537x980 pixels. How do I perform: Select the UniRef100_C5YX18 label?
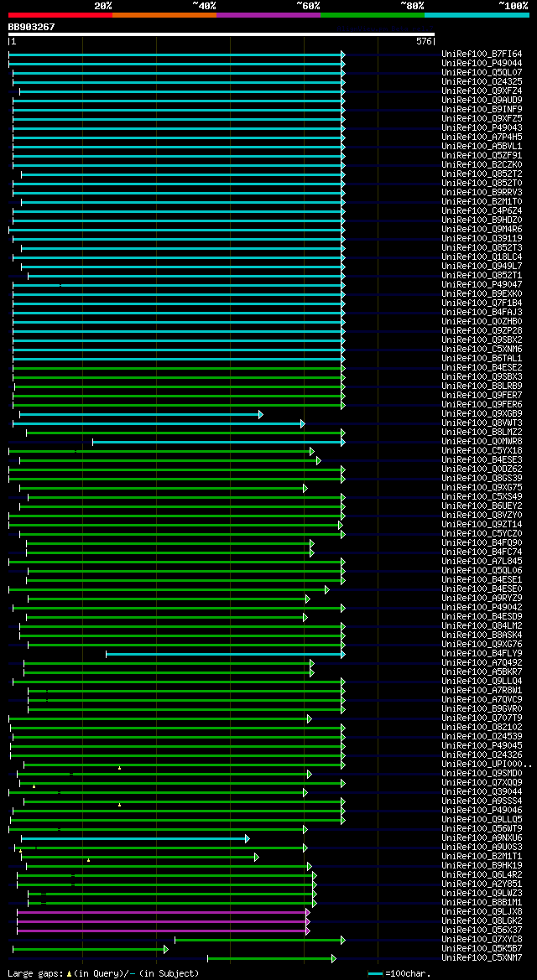482,451
